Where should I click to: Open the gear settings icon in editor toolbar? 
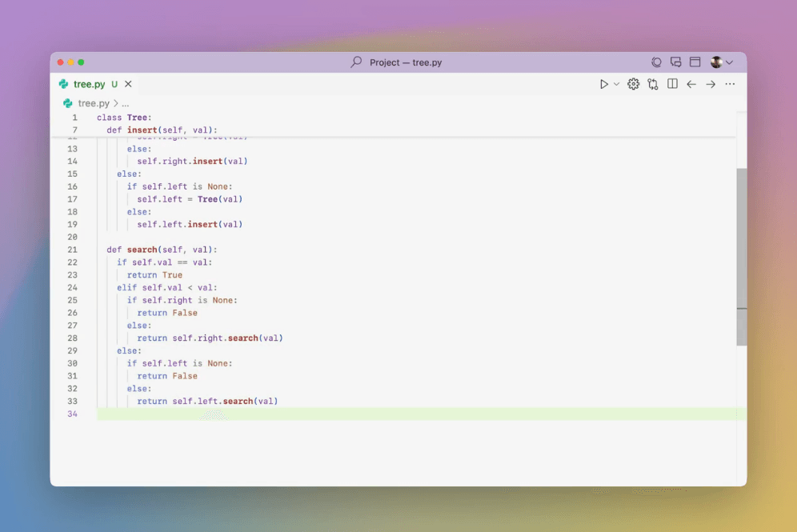click(633, 84)
